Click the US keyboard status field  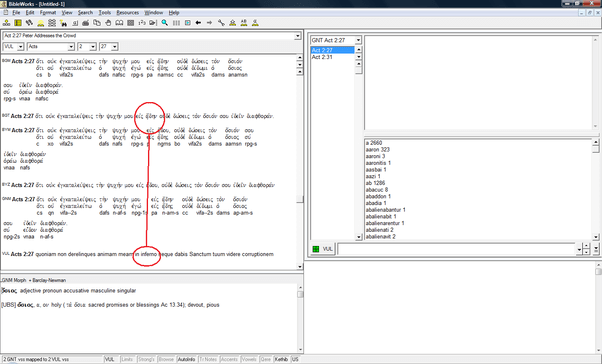coord(295,359)
